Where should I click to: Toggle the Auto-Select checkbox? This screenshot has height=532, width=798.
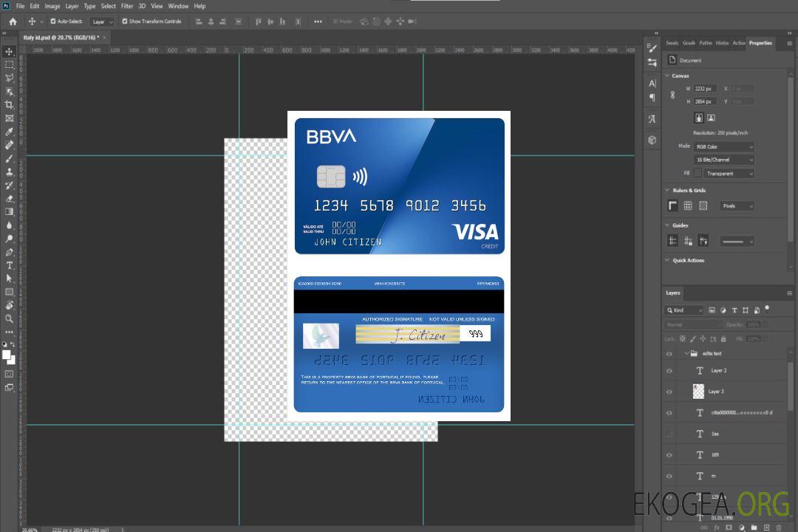point(53,21)
